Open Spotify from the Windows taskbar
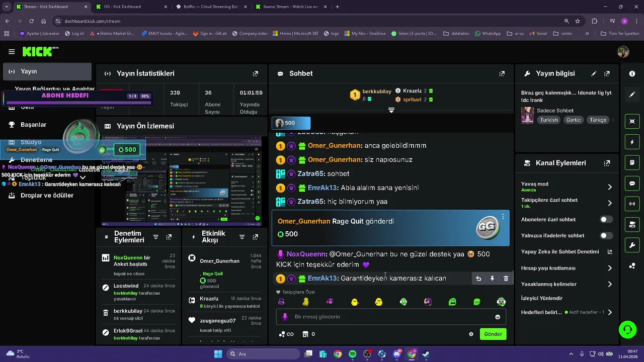Viewport: 644px width, 362px height. click(352, 354)
